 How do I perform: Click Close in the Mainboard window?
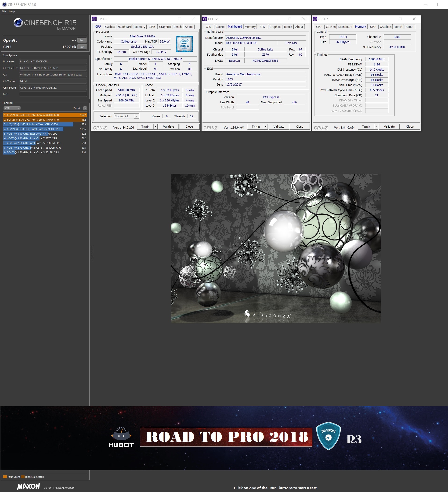pos(300,127)
